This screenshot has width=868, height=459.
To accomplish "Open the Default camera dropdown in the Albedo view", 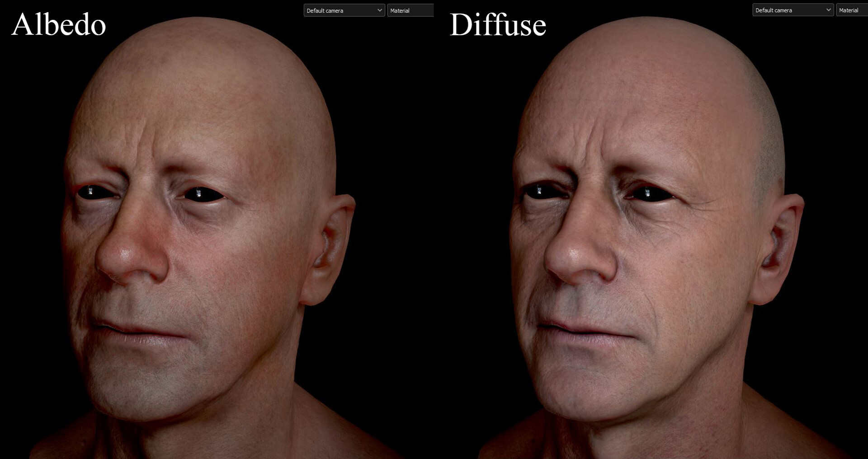I will pyautogui.click(x=344, y=10).
